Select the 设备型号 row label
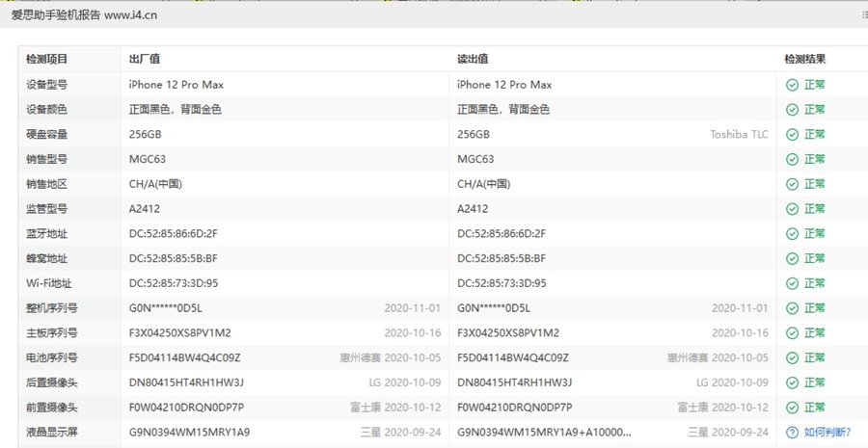The width and height of the screenshot is (868, 448). [46, 85]
